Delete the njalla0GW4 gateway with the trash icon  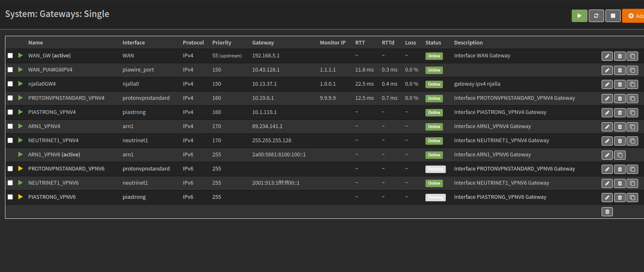(619, 84)
